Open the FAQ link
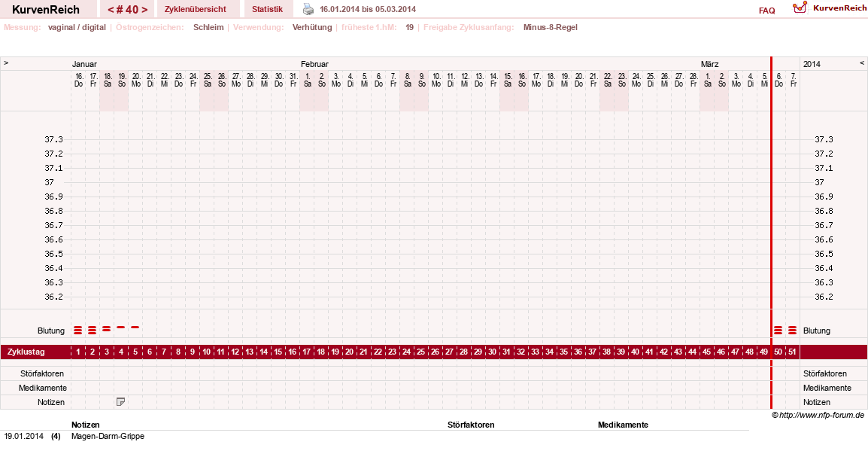The height and width of the screenshot is (454, 868). [x=766, y=11]
